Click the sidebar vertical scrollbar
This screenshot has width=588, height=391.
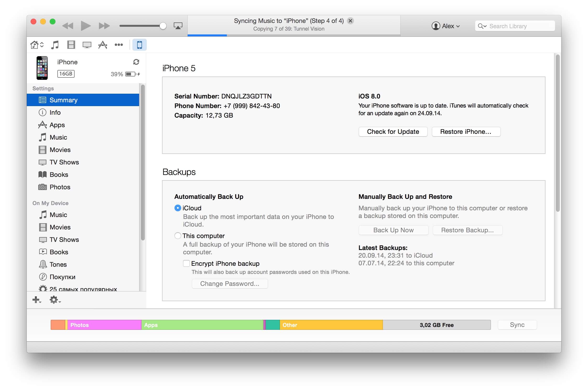pyautogui.click(x=143, y=162)
